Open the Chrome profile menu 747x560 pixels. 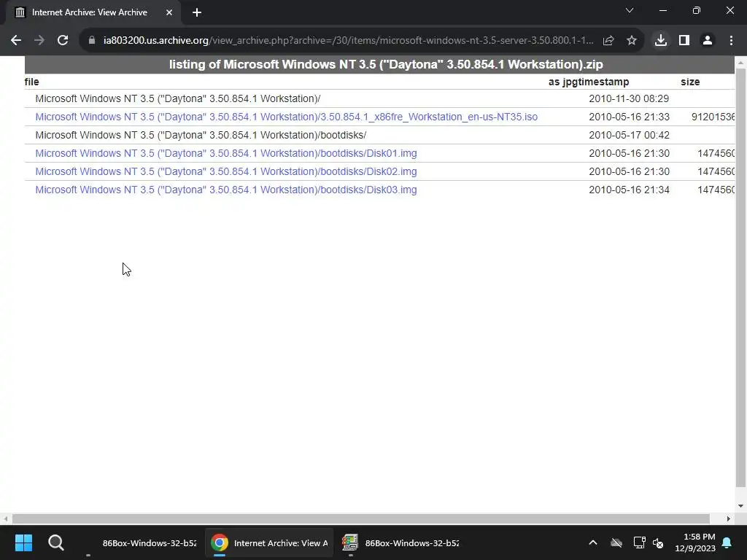[x=708, y=41]
